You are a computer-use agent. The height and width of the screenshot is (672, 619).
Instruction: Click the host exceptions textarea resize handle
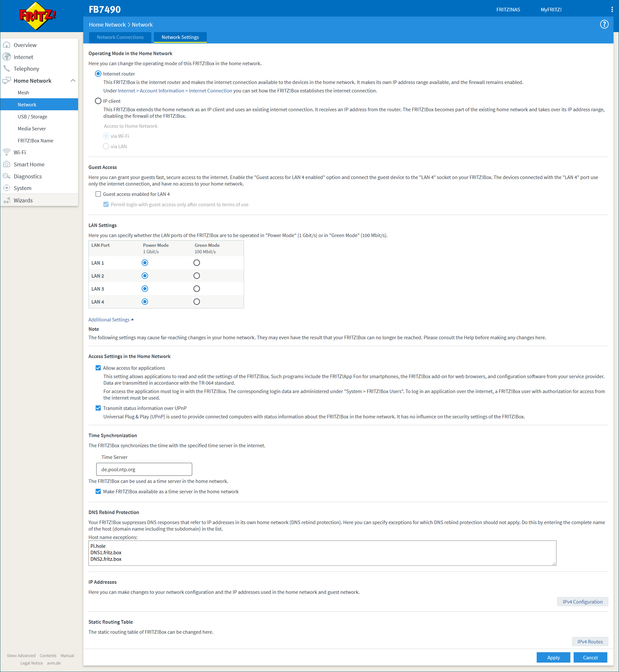pos(554,564)
